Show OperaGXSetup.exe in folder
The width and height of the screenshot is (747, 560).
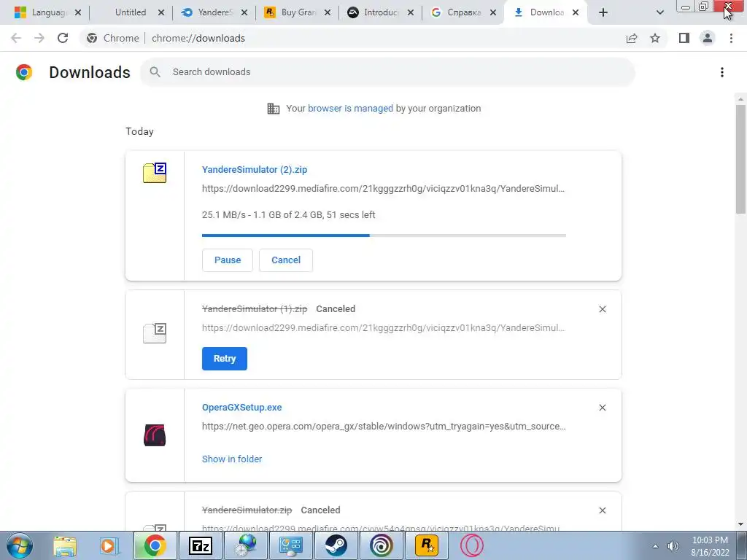click(232, 459)
